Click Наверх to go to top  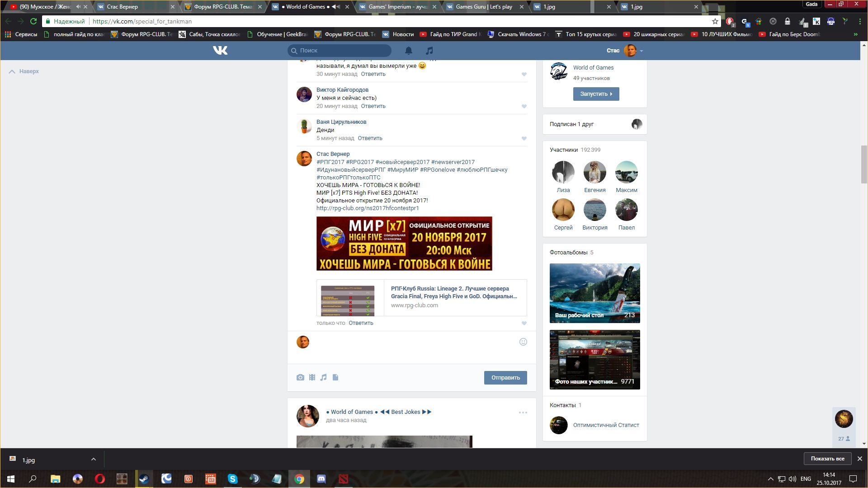(x=24, y=71)
